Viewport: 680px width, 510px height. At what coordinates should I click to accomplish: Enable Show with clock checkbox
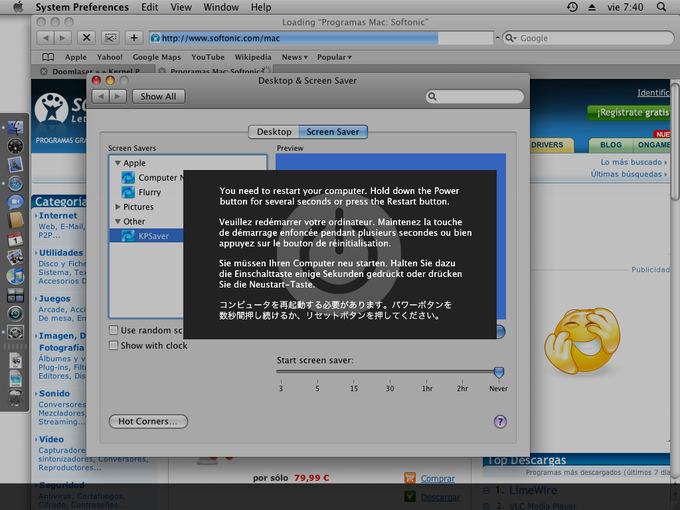click(x=114, y=345)
